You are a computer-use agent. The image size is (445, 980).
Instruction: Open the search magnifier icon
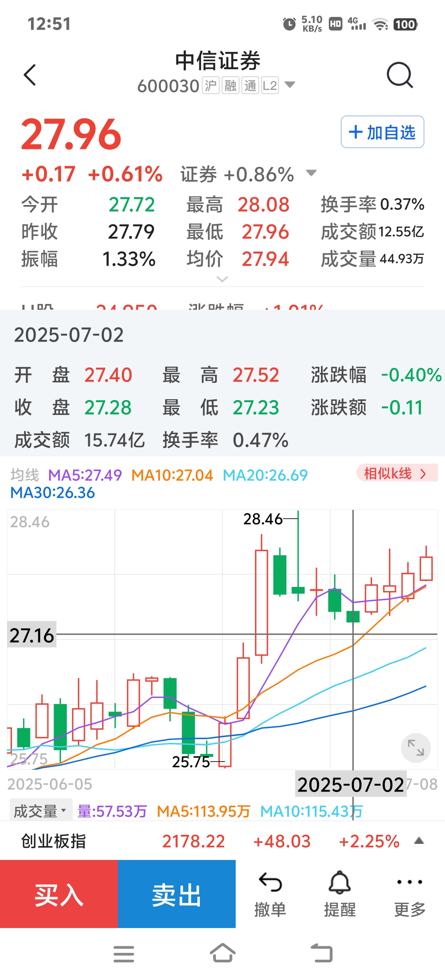400,75
